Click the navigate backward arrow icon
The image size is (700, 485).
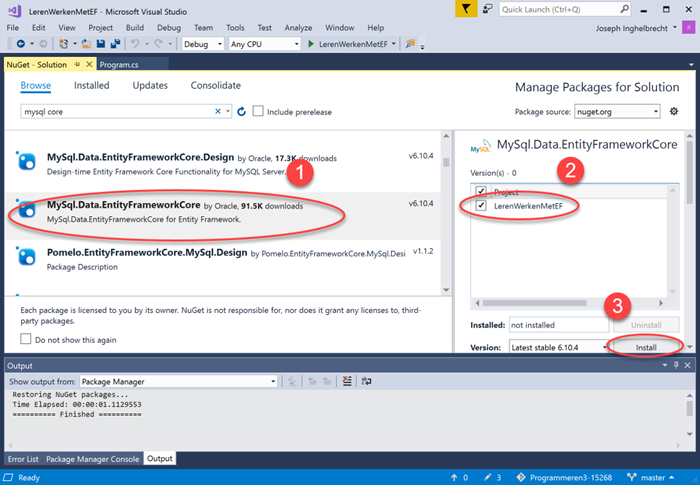[x=21, y=44]
